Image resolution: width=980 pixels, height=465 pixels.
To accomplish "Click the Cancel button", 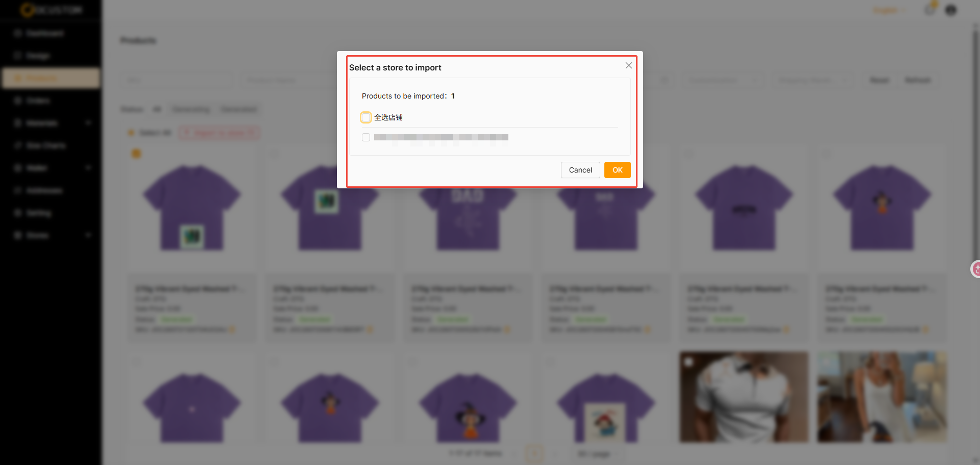I will (x=580, y=170).
